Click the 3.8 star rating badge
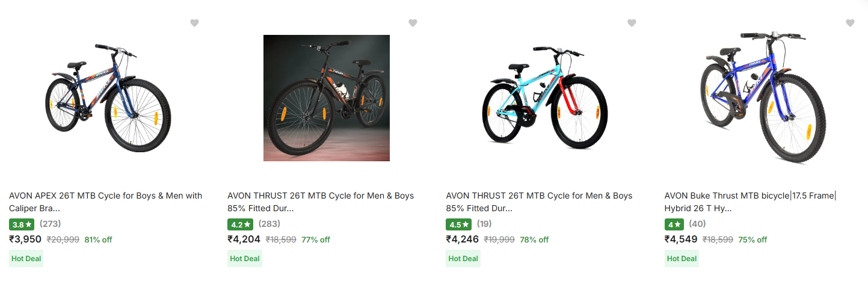 [22, 224]
